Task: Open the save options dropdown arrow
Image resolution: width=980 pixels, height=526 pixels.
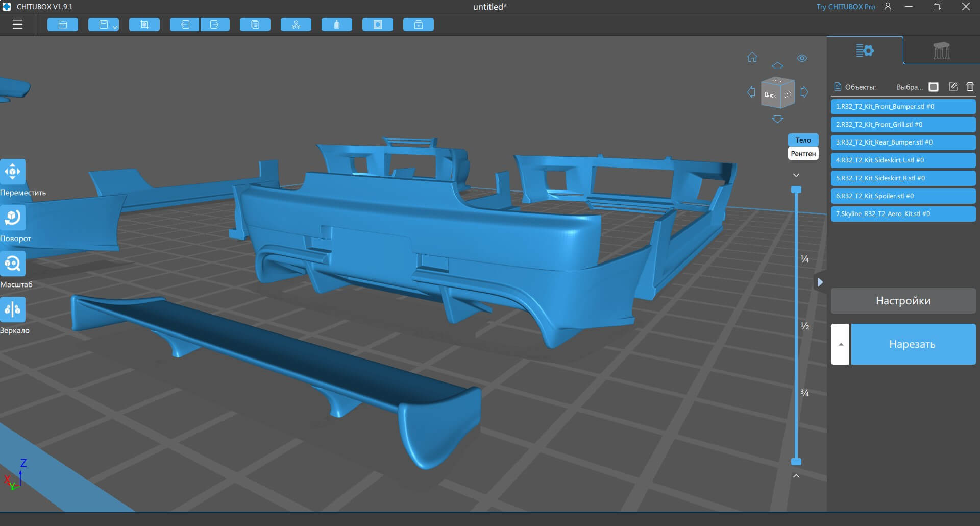Action: pyautogui.click(x=115, y=26)
